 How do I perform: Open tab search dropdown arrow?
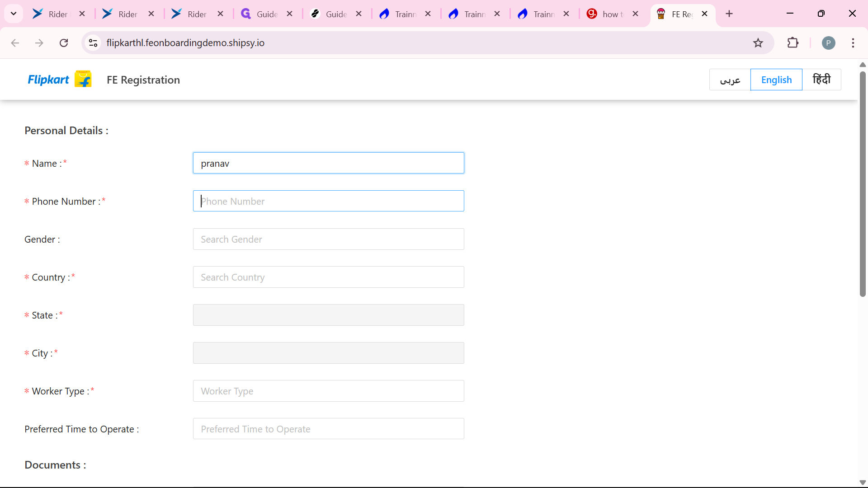click(14, 14)
